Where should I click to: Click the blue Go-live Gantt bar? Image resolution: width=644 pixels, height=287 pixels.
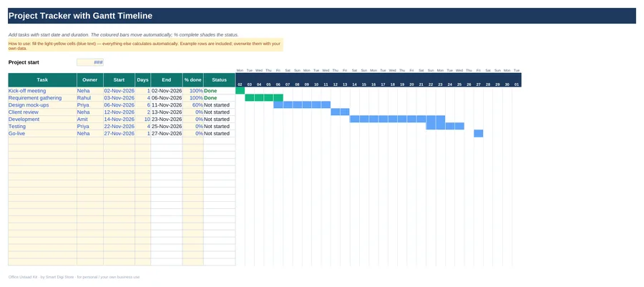479,133
